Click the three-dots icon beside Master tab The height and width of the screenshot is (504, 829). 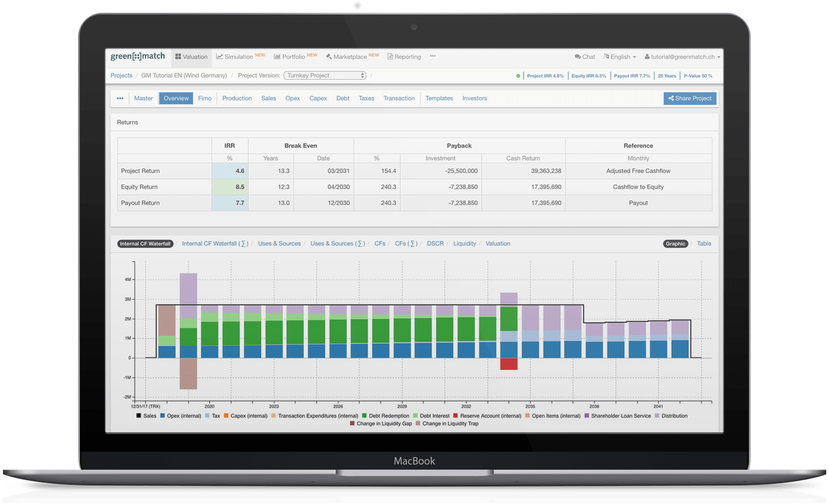[120, 99]
